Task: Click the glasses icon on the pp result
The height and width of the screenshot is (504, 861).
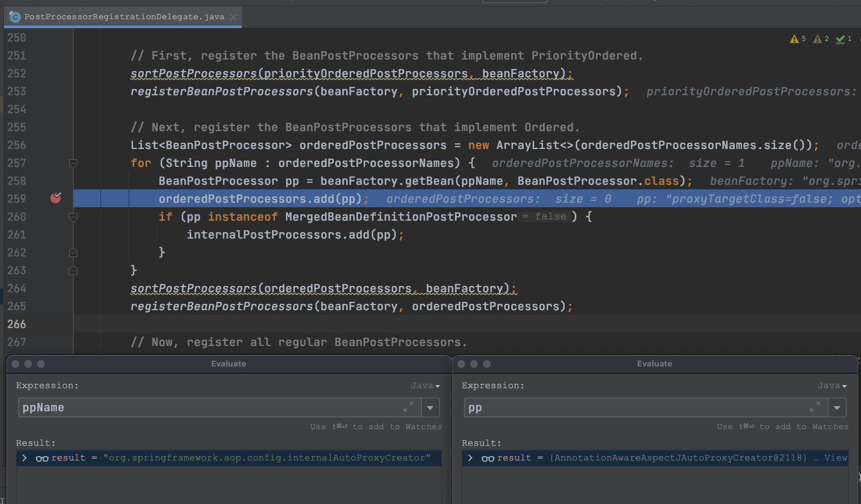Action: click(487, 458)
